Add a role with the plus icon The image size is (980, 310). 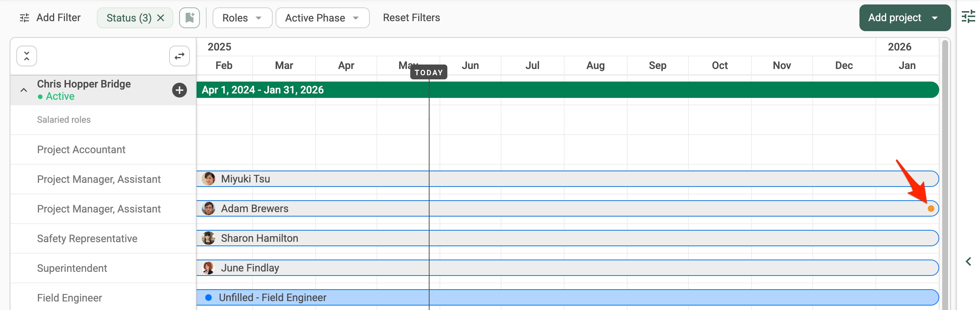coord(180,90)
